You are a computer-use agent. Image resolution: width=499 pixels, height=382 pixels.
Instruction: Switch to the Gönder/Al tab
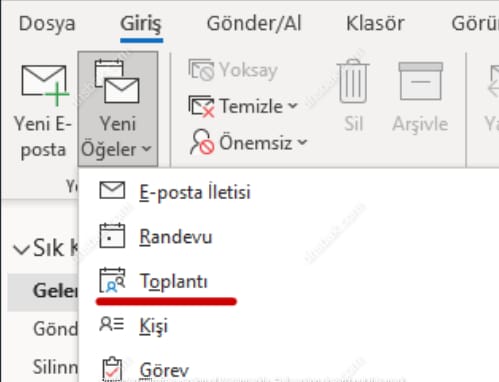point(254,24)
